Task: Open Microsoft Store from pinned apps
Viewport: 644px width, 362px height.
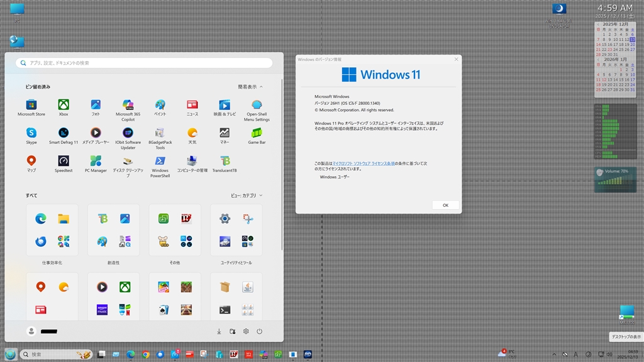Action: point(31,105)
